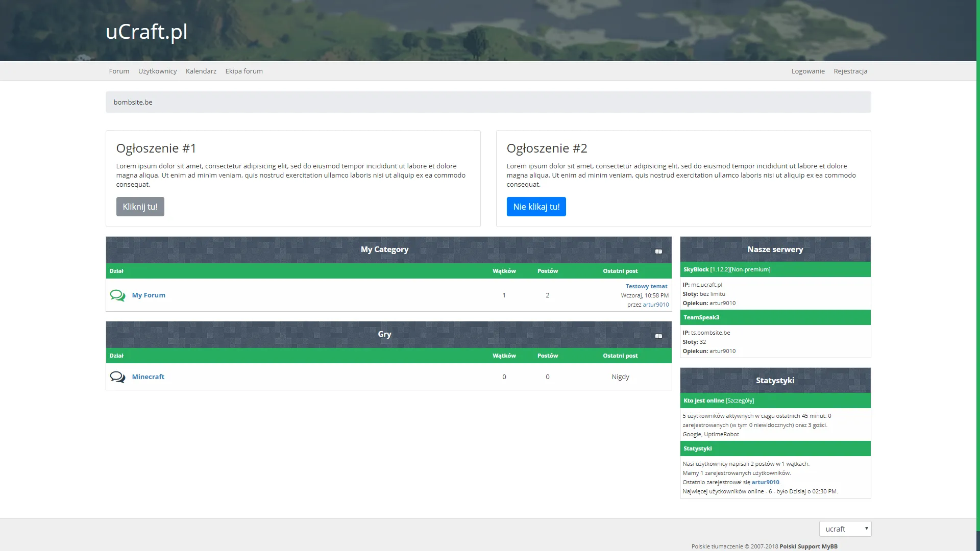Screen dimensions: 980x551
Task: Collapse the Gry category section
Action: [658, 336]
